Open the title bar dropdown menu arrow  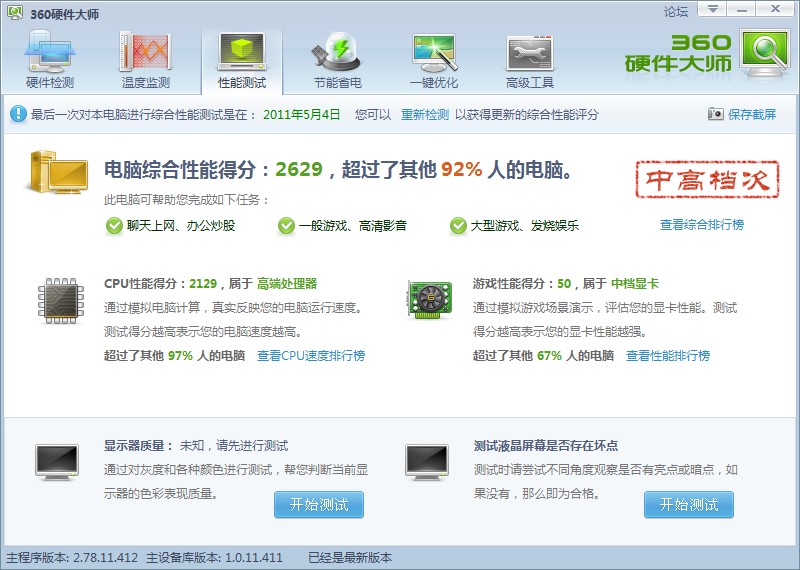712,9
